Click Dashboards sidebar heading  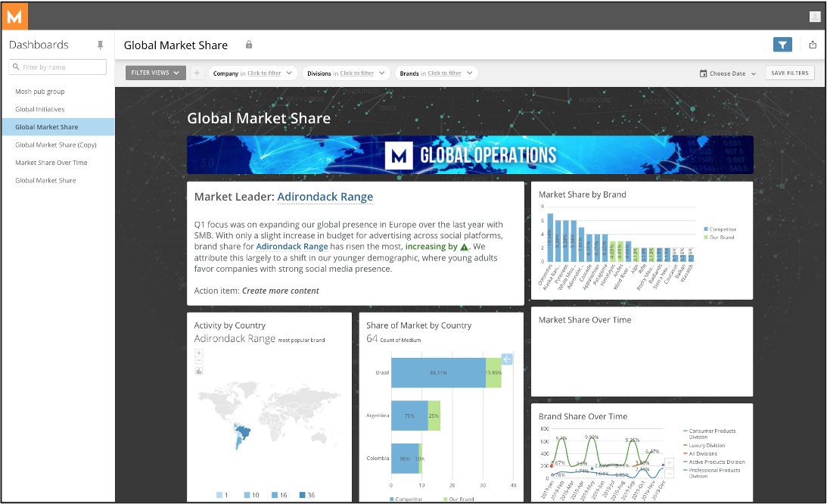39,45
